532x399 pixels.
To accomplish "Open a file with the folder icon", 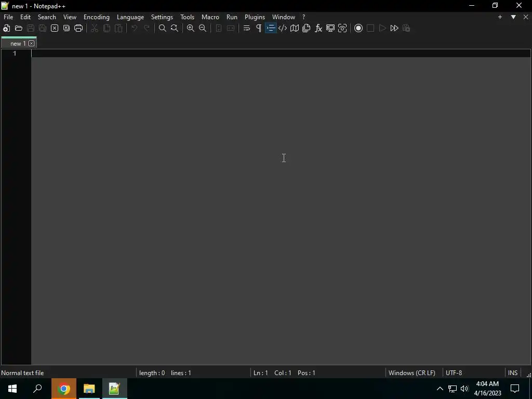I will tap(19, 28).
